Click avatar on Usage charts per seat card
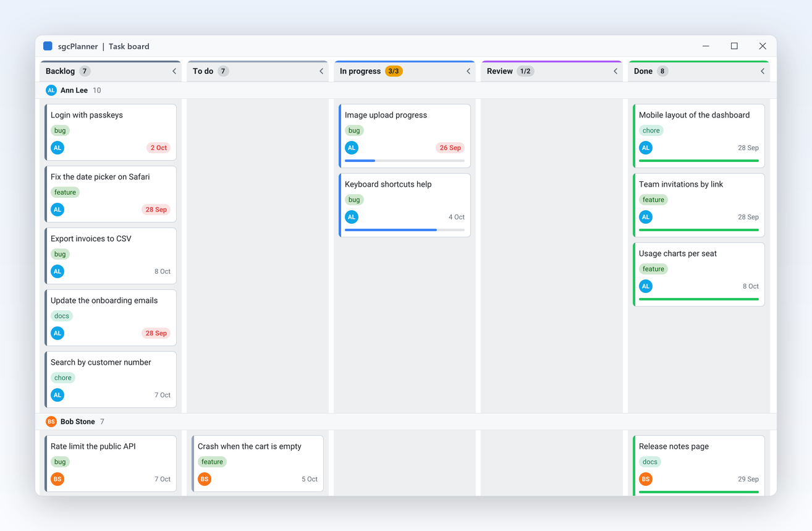812x531 pixels. point(646,286)
